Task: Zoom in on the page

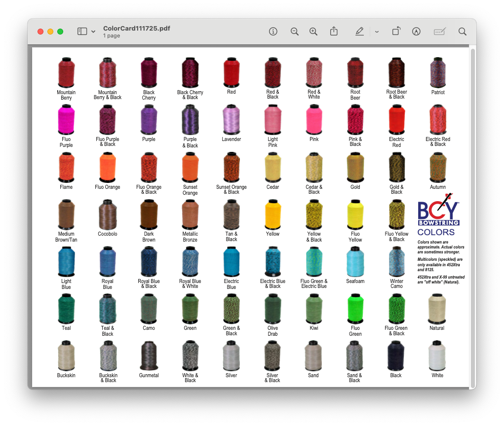Action: (x=313, y=31)
